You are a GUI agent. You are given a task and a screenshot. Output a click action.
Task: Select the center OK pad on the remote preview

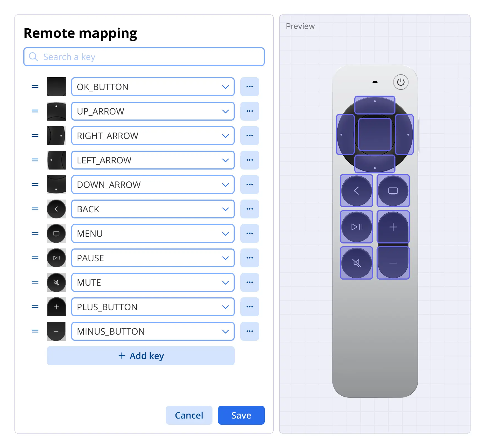click(375, 135)
